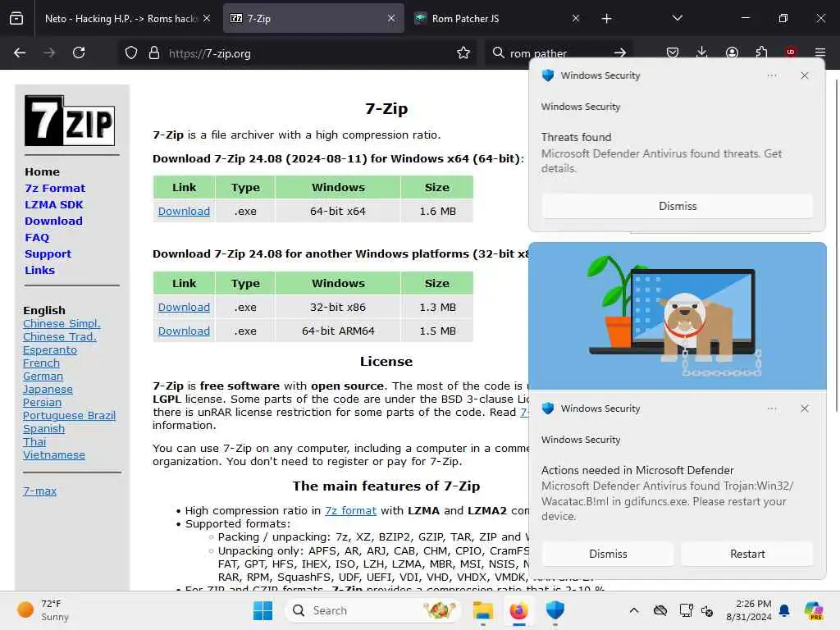Close the Threats found notification with X
840x630 pixels.
pos(805,75)
